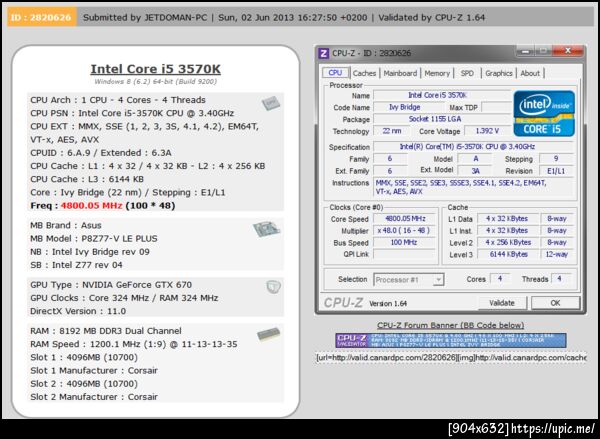
Task: Switch to the Mainboard tab
Action: pos(400,73)
